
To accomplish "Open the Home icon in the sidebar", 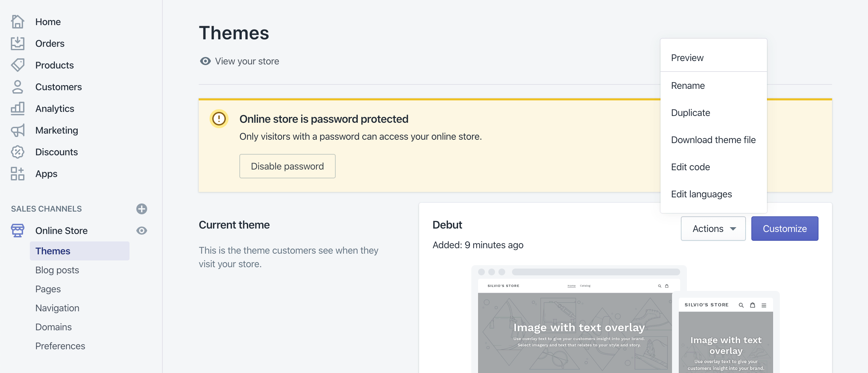I will coord(17,21).
